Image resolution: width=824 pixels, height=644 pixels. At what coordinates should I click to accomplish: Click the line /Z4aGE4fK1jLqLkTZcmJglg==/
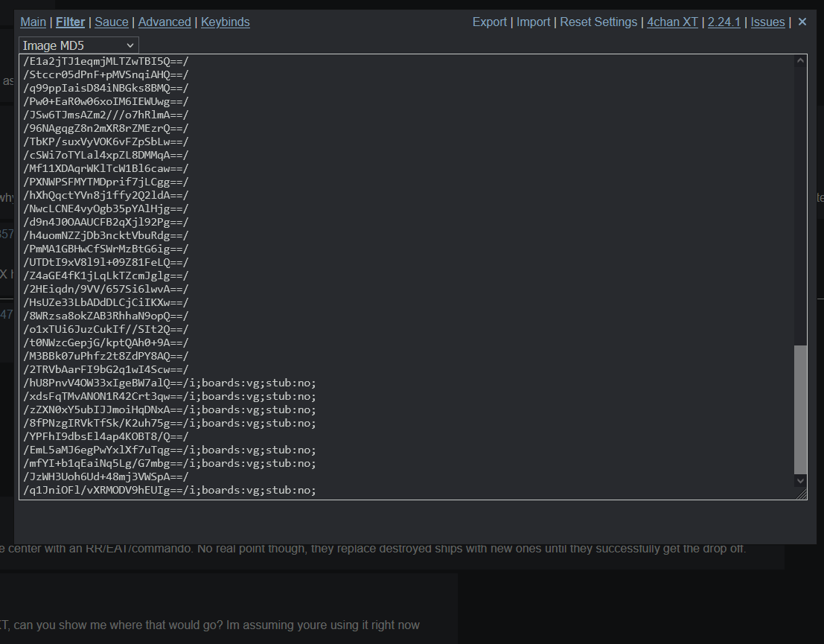106,276
